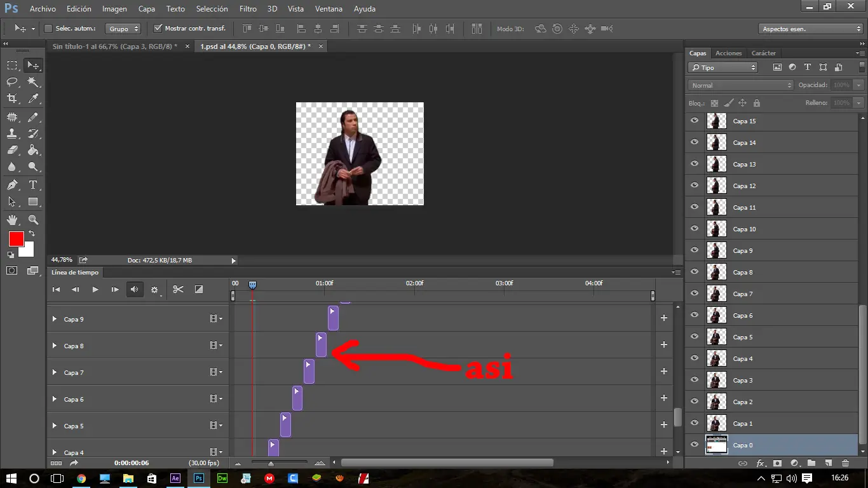This screenshot has height=488, width=868.
Task: Open the Normal blend mode dropdown
Action: 741,85
